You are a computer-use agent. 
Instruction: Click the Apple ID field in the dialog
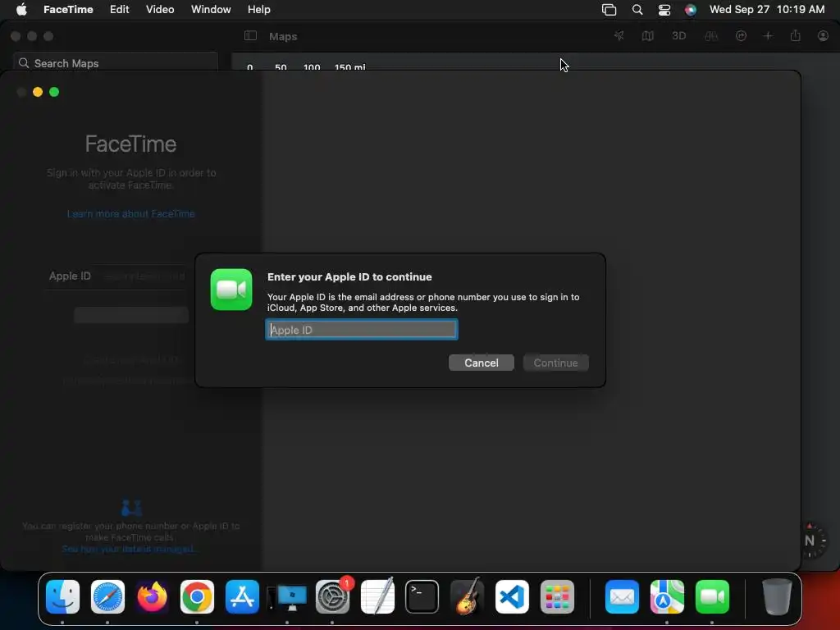362,330
